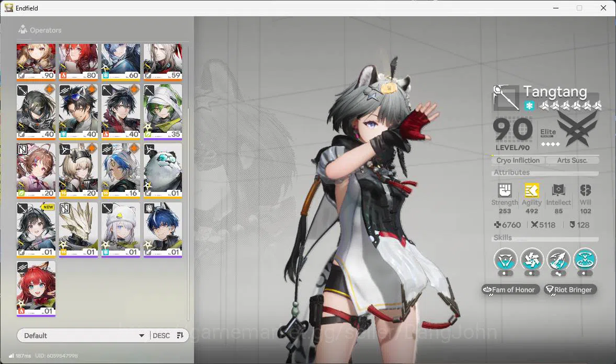Image resolution: width=616 pixels, height=364 pixels.
Task: Open the Cryo Infliction tag
Action: [518, 161]
